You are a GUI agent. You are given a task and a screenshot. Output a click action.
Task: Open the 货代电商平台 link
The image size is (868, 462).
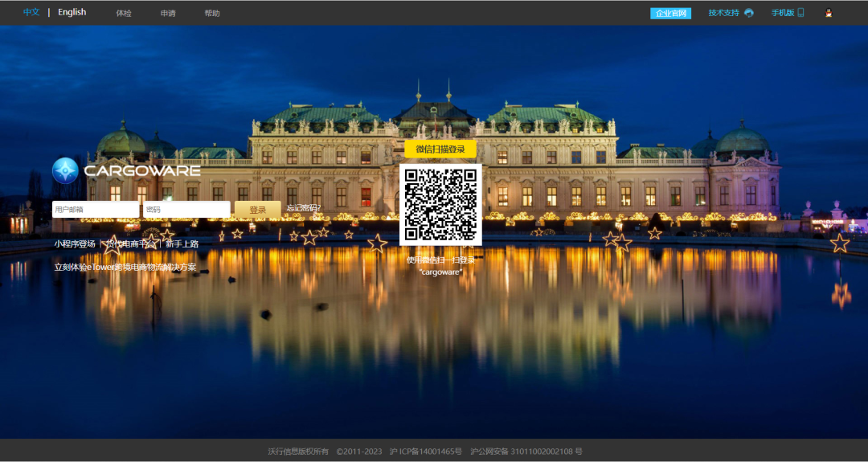click(131, 243)
